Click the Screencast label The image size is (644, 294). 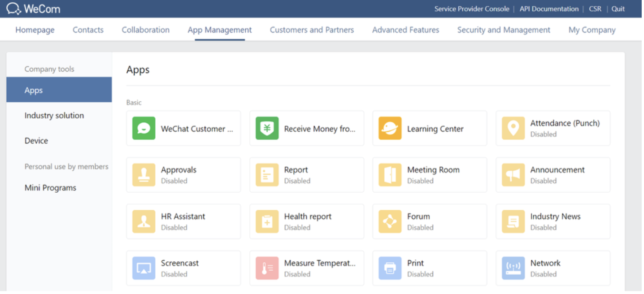pyautogui.click(x=180, y=263)
